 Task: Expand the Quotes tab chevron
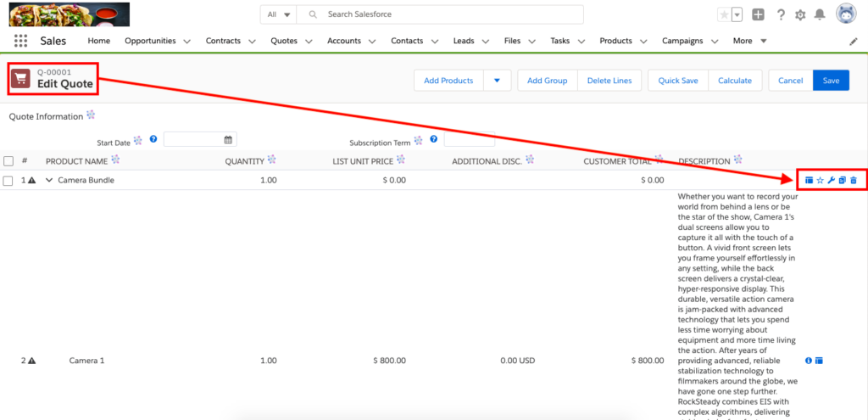coord(309,41)
